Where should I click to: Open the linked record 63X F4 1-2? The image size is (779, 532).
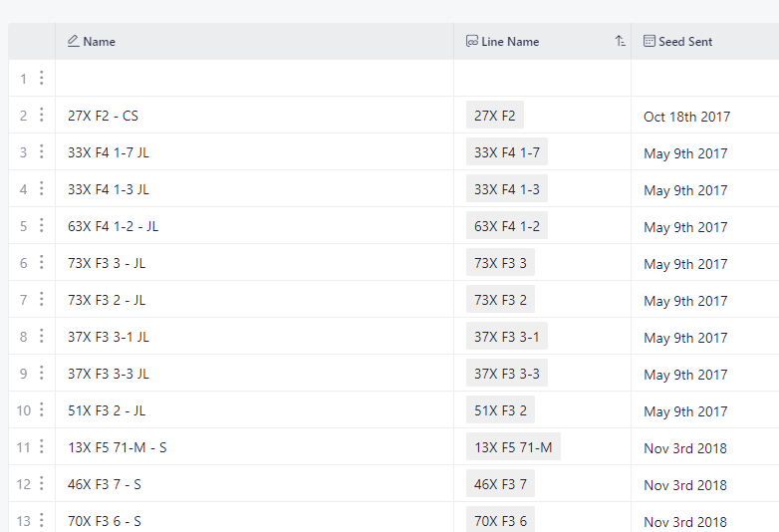pyautogui.click(x=507, y=226)
